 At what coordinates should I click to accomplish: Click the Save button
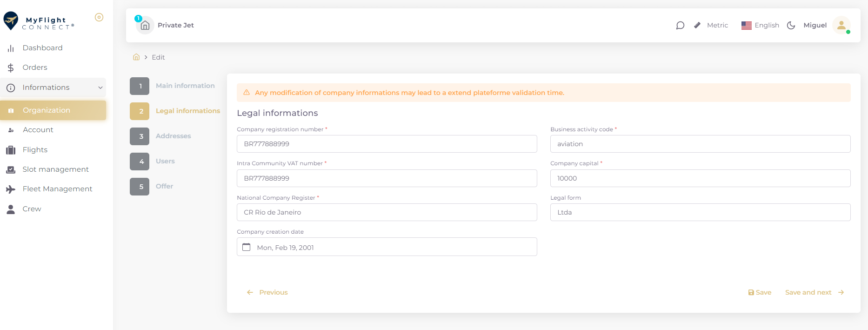(760, 292)
